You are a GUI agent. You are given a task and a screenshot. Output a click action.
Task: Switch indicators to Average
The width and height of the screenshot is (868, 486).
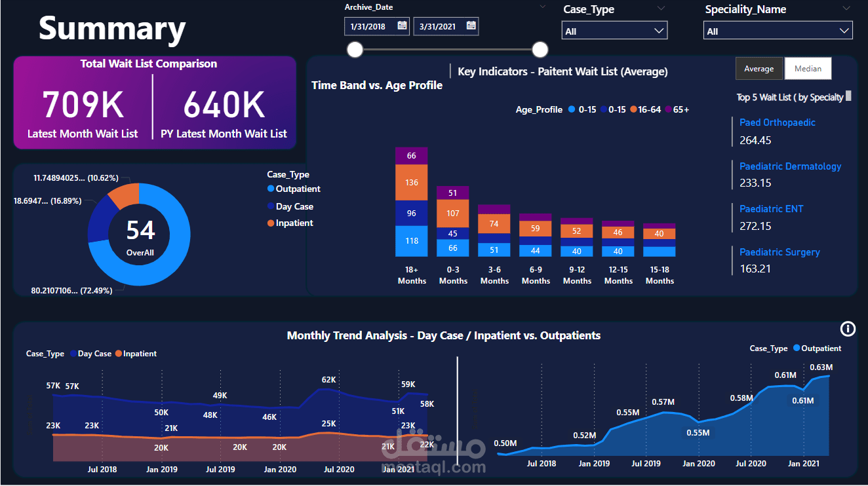[x=759, y=69]
